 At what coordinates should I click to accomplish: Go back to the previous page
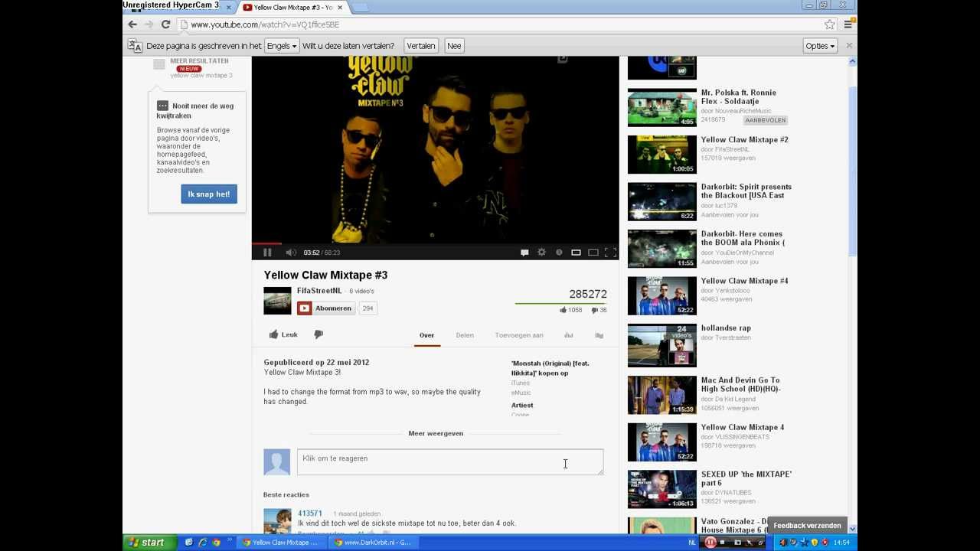click(x=132, y=24)
